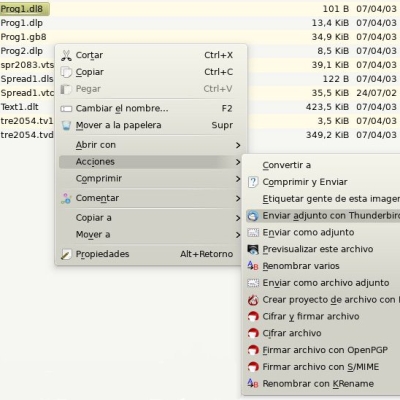The image size is (400, 400).
Task: Click the trash icon beside Mover a la papelera
Action: coord(66,126)
